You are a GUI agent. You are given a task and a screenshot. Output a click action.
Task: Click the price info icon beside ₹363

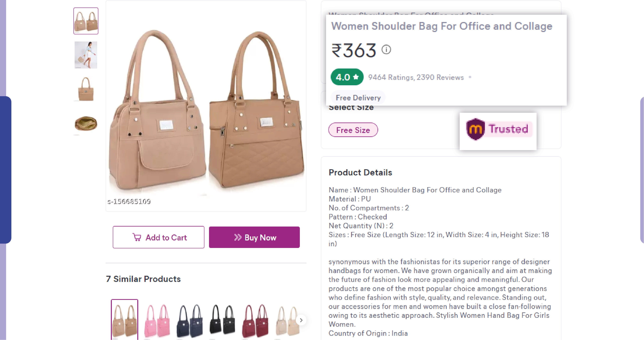(386, 50)
